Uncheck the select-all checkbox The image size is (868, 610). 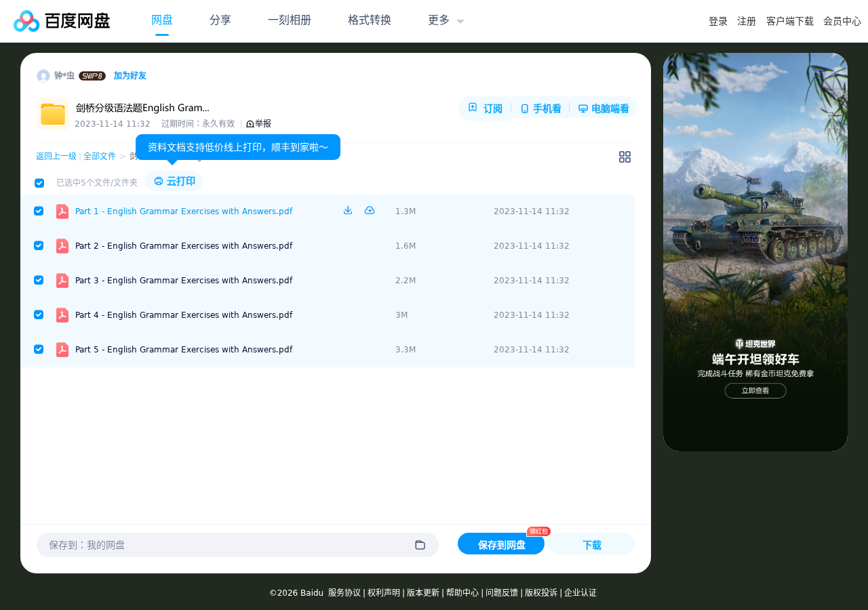tap(39, 183)
